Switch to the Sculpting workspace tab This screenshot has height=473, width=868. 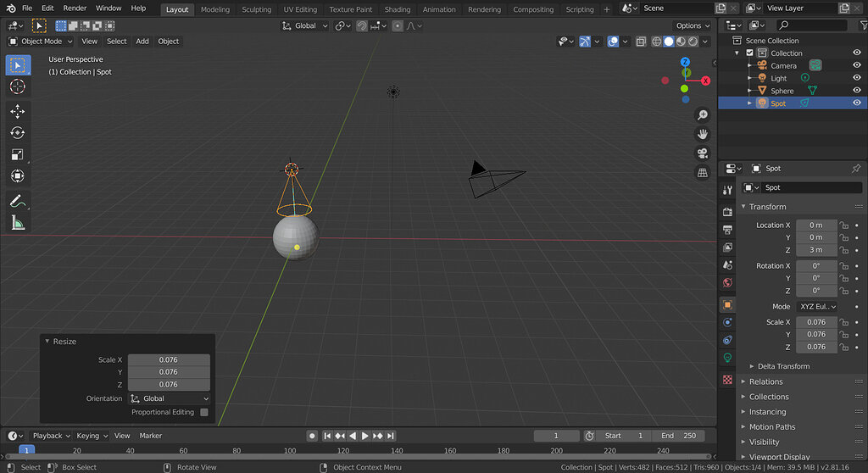coord(256,9)
